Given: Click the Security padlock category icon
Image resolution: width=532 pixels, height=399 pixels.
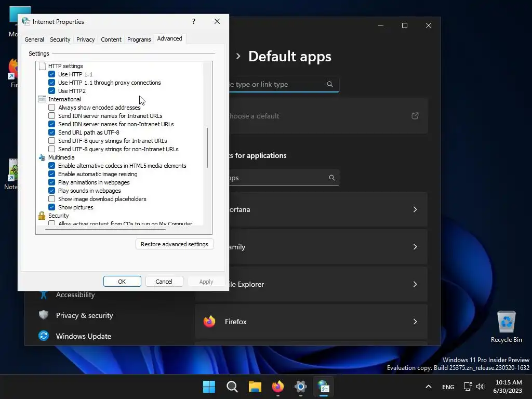Looking at the screenshot, I should 42,216.
